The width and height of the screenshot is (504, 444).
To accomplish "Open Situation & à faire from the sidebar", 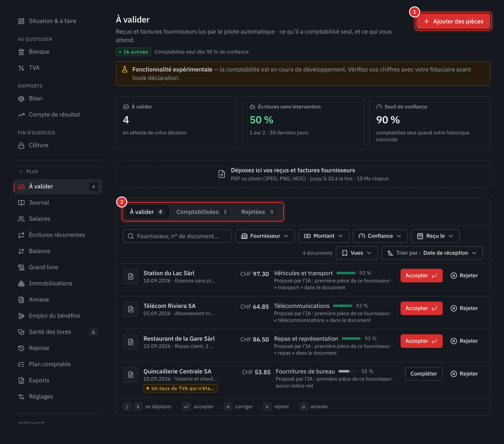I will (x=58, y=21).
